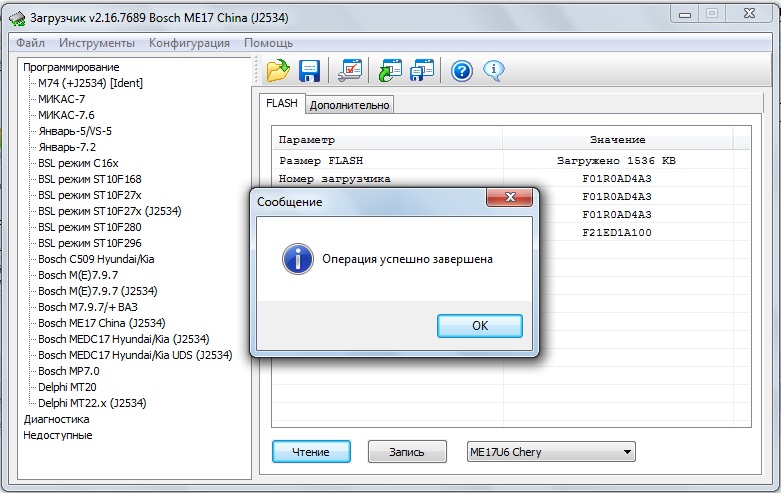
Task: Select Delphi MT22.x (J2534) tree item
Action: tap(92, 403)
